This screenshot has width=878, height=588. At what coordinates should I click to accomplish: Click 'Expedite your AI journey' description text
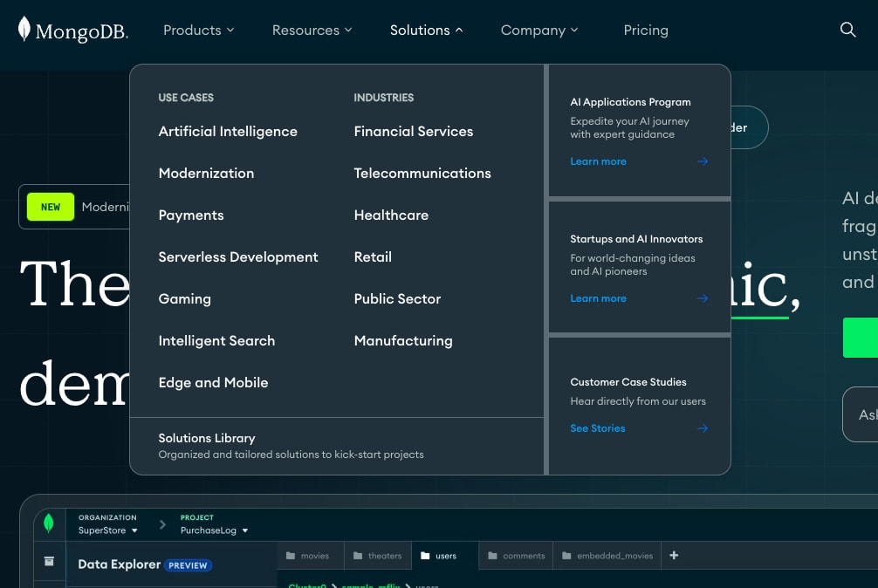pyautogui.click(x=629, y=128)
